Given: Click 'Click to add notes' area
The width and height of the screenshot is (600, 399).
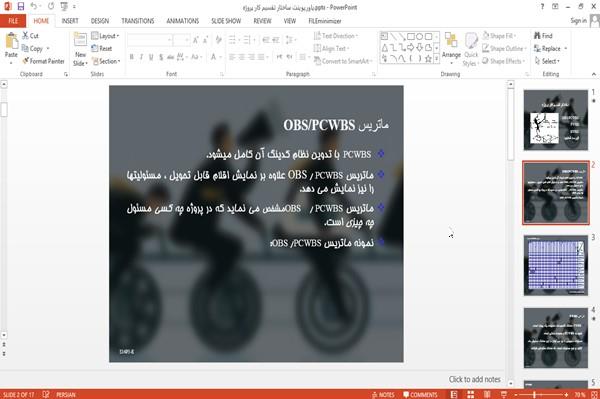Looking at the screenshot, I should pos(474,379).
